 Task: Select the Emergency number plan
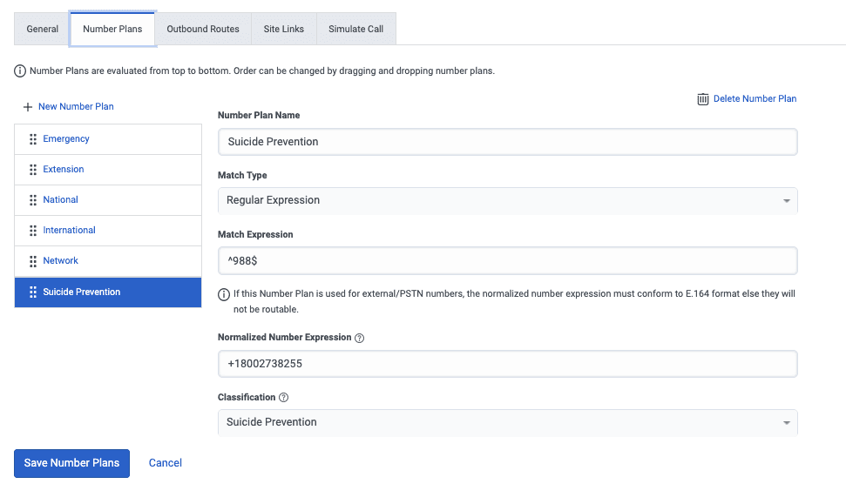coord(66,139)
